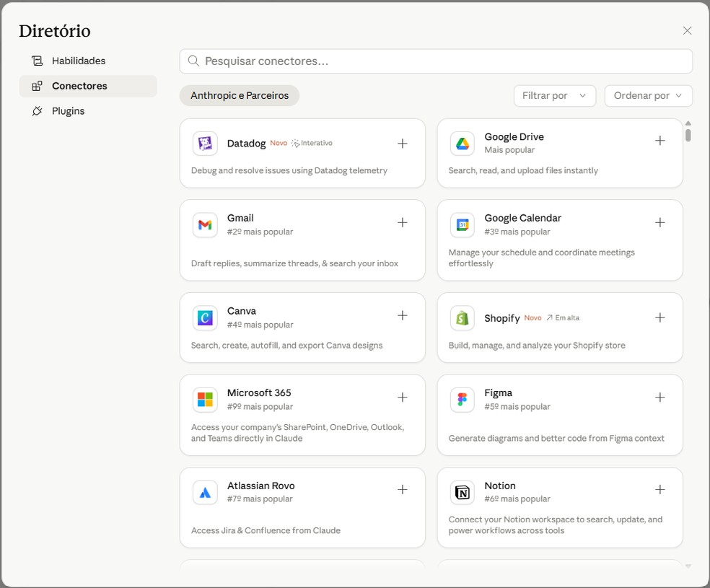710x588 pixels.
Task: Click 'Search, create, autofill' Canva description
Action: 286,346
